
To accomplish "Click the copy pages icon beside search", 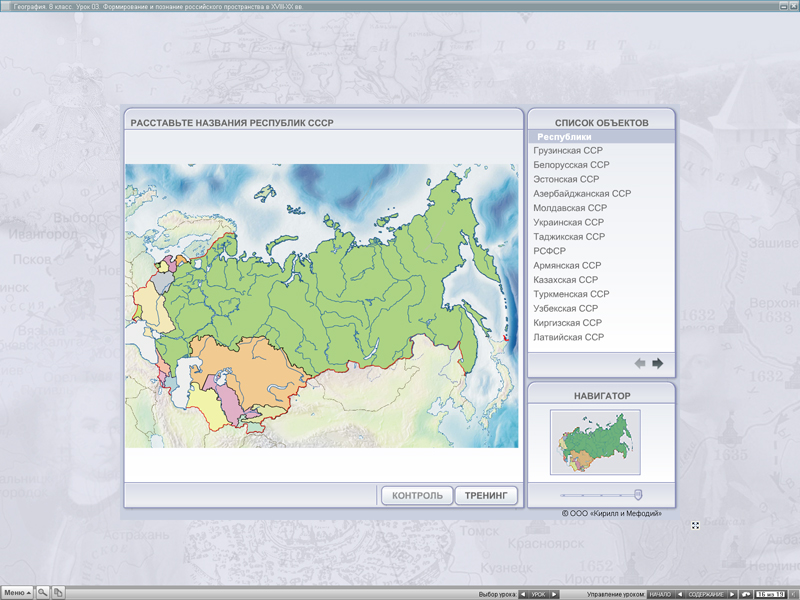I will click(58, 593).
